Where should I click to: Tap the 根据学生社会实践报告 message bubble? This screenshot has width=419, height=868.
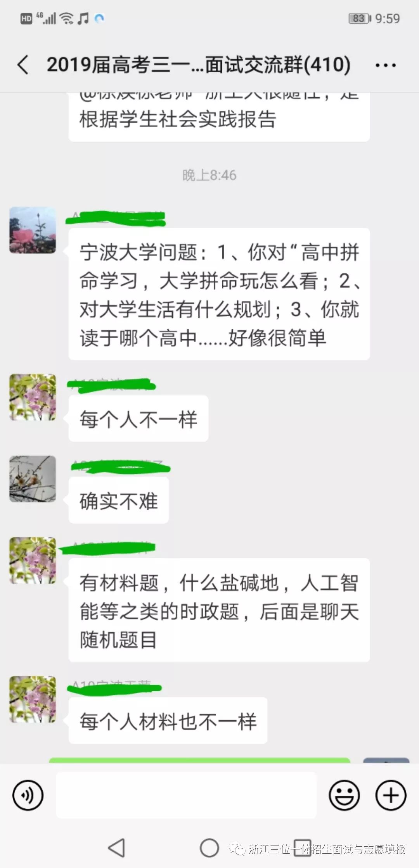[x=219, y=117]
